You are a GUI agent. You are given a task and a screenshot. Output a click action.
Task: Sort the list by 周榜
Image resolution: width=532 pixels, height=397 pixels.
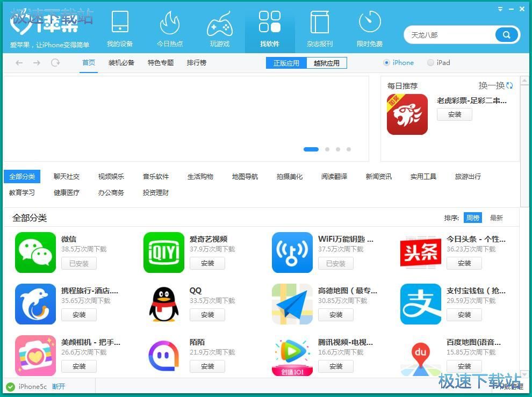(x=473, y=218)
